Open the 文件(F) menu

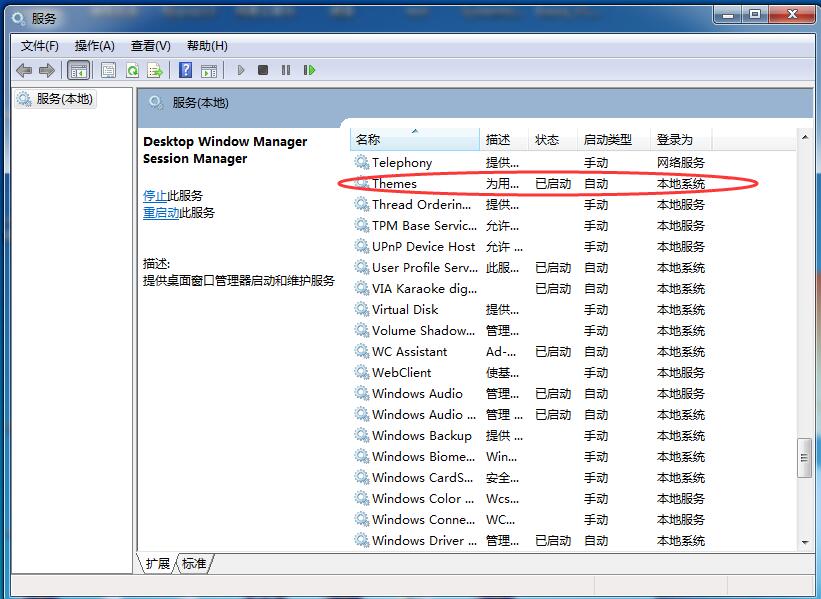click(x=40, y=46)
